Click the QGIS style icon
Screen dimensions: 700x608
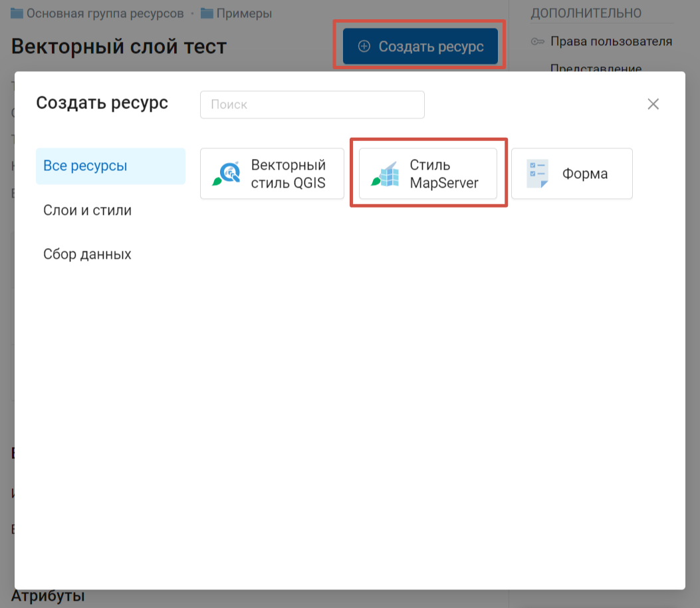[x=227, y=174]
